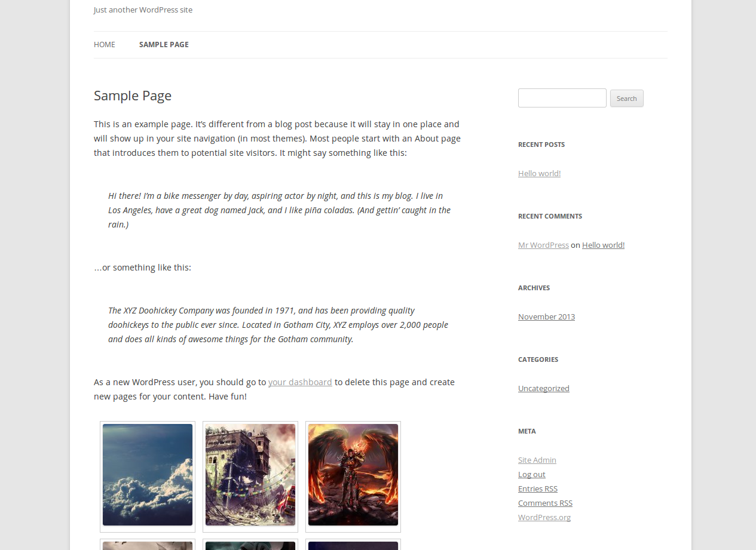This screenshot has height=550, width=756.
Task: Open the partially visible second-row first thumbnail
Action: [x=148, y=545]
